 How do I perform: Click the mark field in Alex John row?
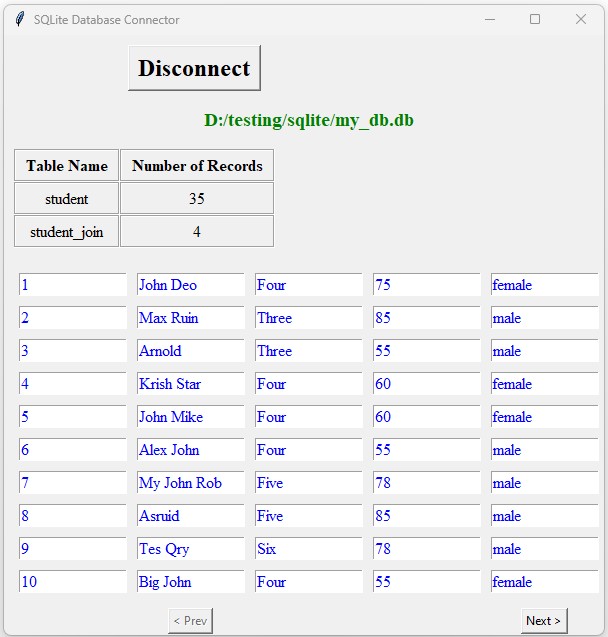pyautogui.click(x=427, y=450)
